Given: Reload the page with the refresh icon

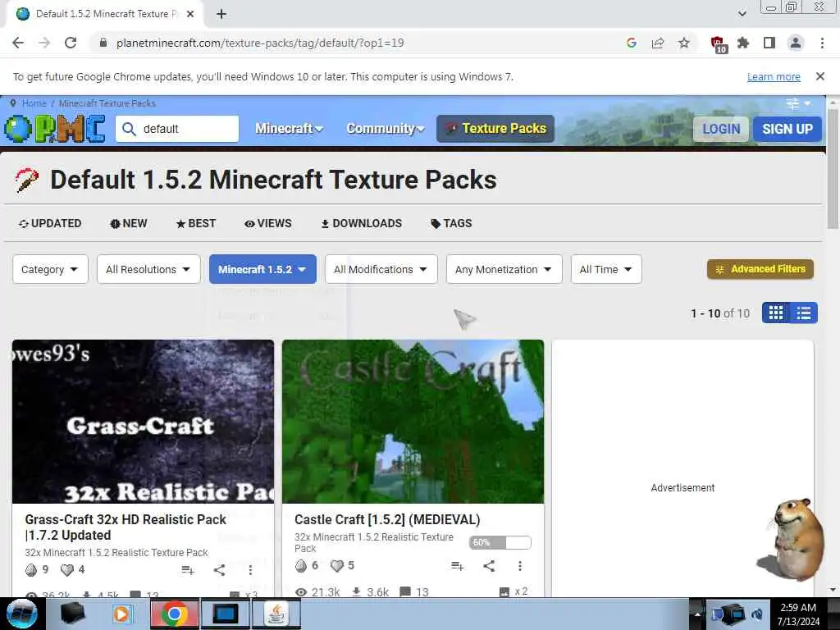Looking at the screenshot, I should (71, 43).
